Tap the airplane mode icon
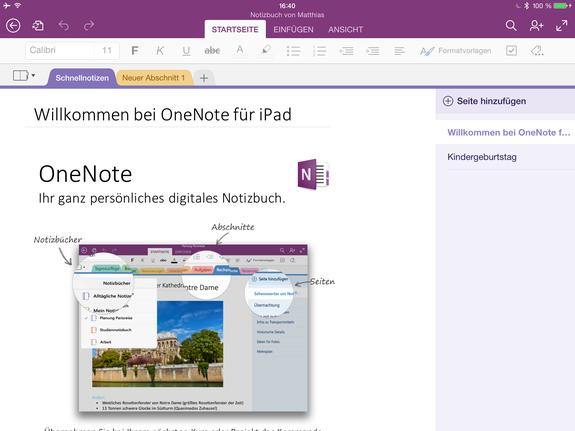This screenshot has width=575, height=431. click(7, 6)
